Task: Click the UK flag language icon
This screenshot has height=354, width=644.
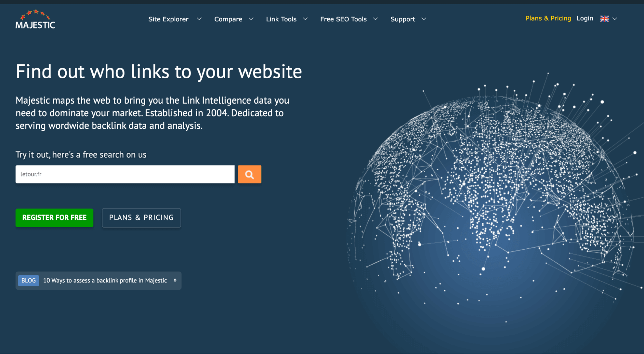Action: pyautogui.click(x=604, y=19)
